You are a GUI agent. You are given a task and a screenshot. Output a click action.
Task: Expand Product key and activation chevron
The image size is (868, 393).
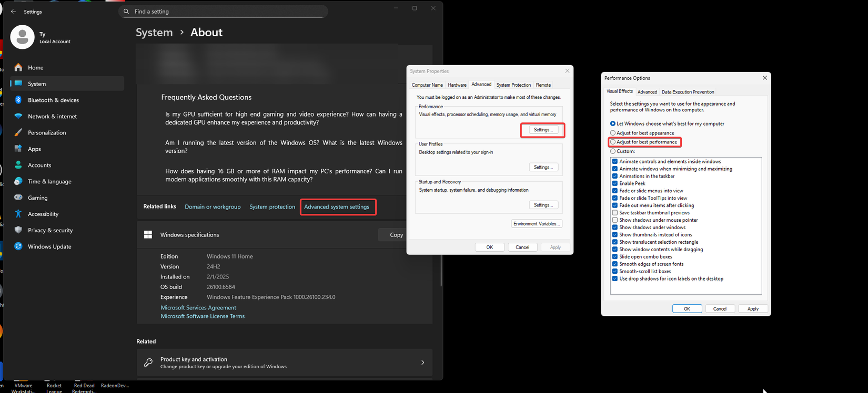pyautogui.click(x=422, y=363)
